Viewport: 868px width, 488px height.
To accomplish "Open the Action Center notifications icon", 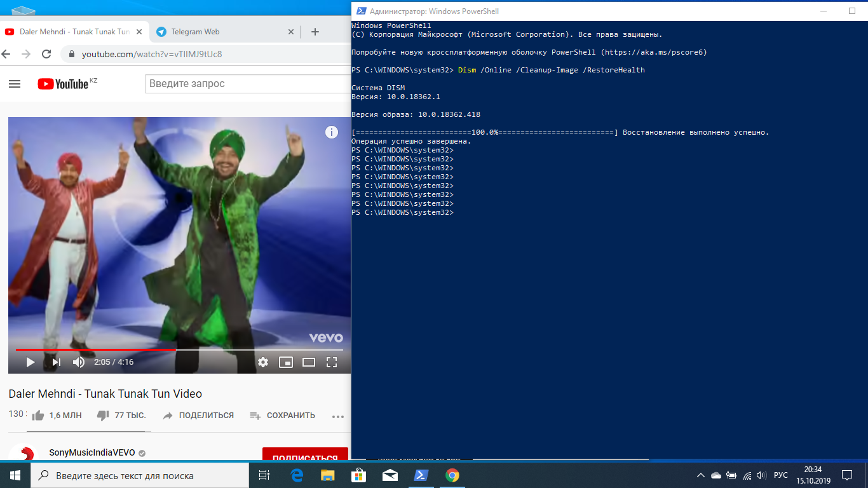I will (847, 475).
